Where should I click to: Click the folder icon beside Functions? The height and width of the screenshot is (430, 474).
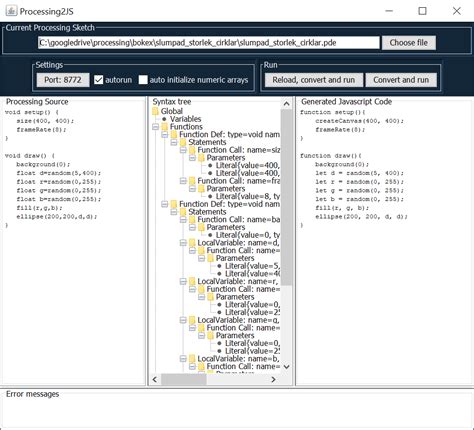coord(165,127)
